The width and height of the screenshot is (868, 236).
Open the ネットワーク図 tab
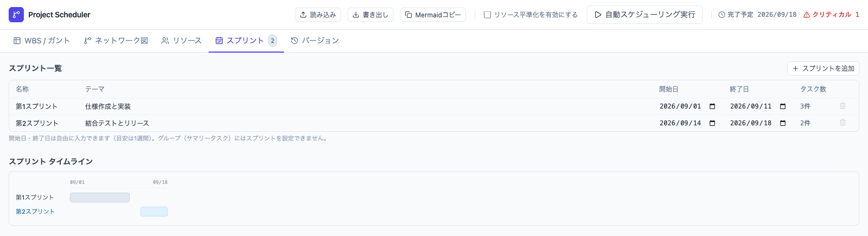click(x=116, y=41)
